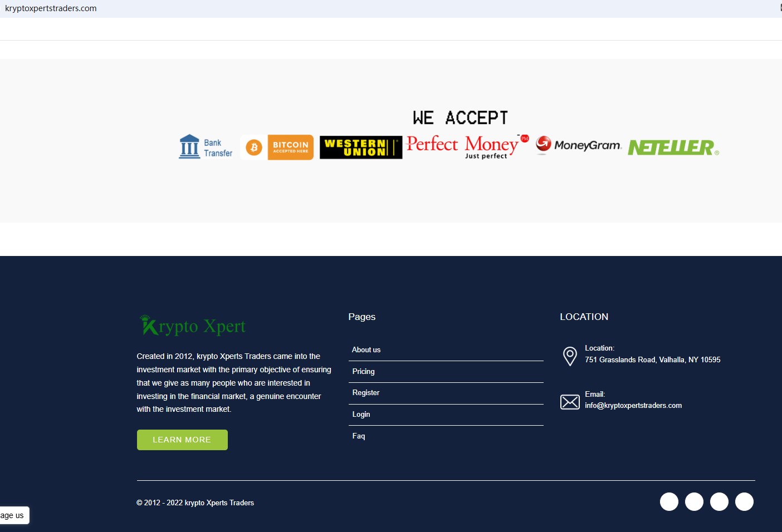Select the Neteller payment icon
The width and height of the screenshot is (782, 532).
click(672, 147)
